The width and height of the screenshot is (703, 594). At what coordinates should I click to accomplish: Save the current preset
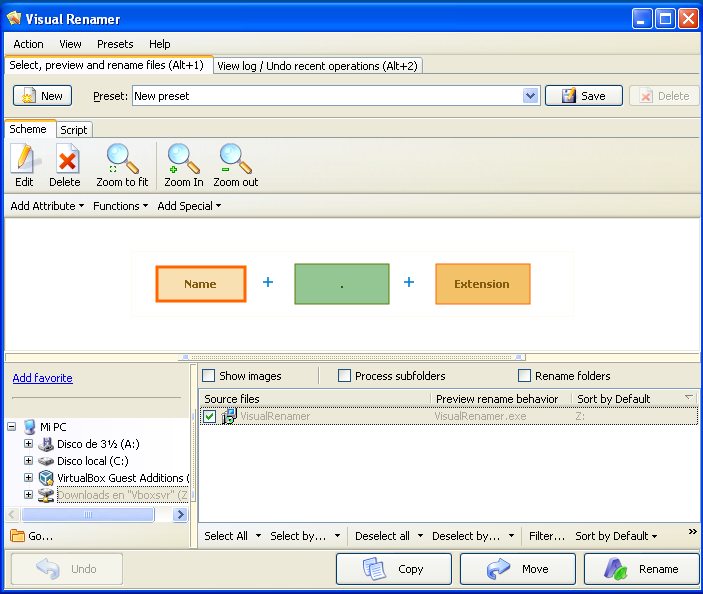[x=584, y=96]
